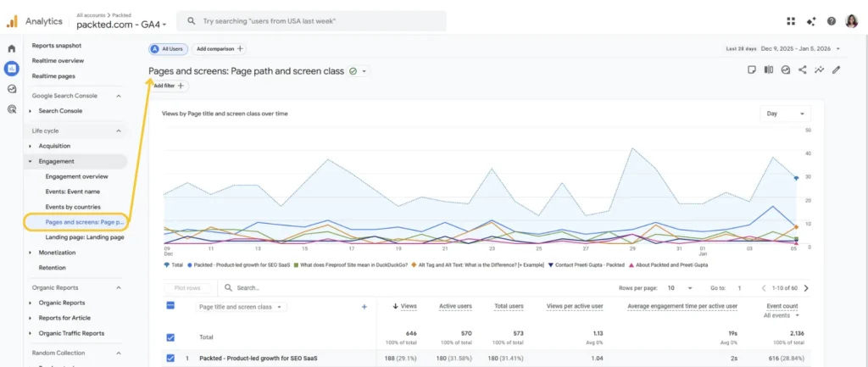
Task: Open the Advertising icon in left rail
Action: click(x=12, y=108)
